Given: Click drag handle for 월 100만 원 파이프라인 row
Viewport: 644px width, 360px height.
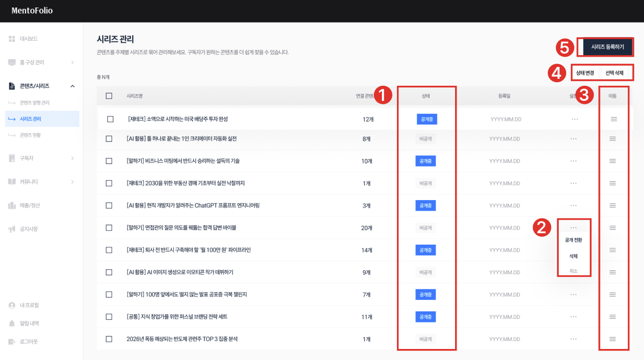Looking at the screenshot, I should (x=612, y=250).
